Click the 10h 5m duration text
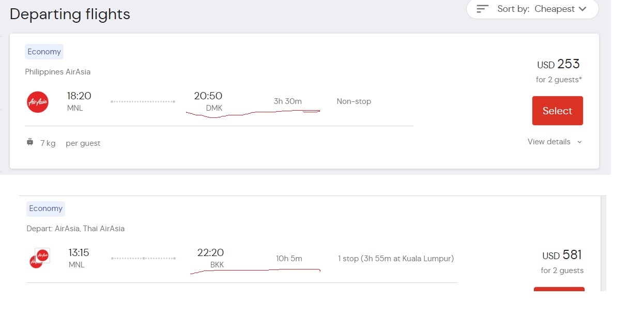The image size is (644, 315). [x=289, y=258]
